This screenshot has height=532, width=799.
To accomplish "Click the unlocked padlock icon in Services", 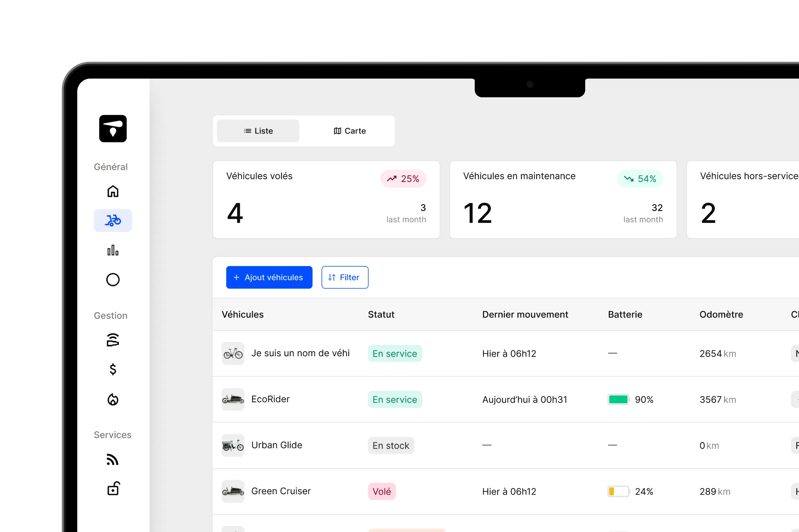I will coord(113,489).
